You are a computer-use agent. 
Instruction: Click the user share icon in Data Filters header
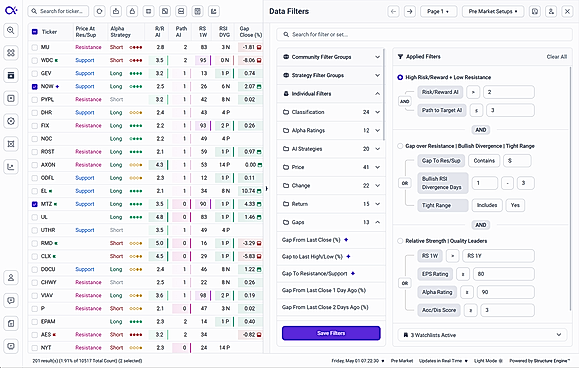551,11
